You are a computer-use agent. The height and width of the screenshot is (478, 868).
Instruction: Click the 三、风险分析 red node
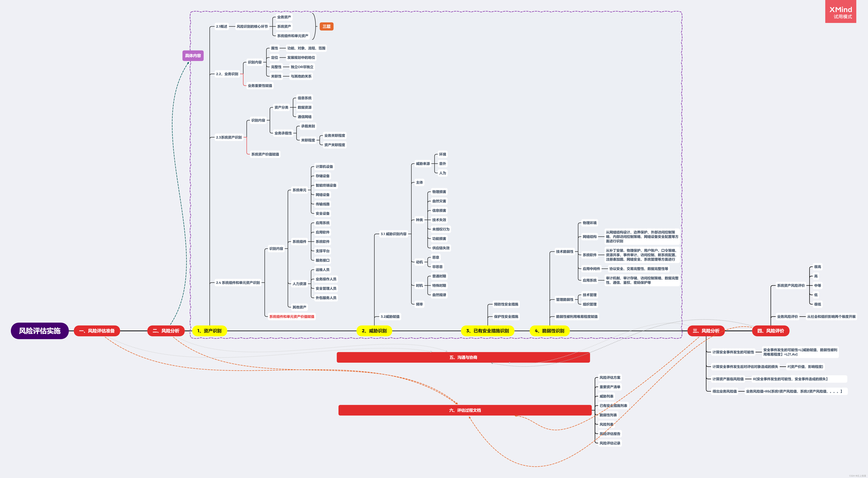click(706, 331)
